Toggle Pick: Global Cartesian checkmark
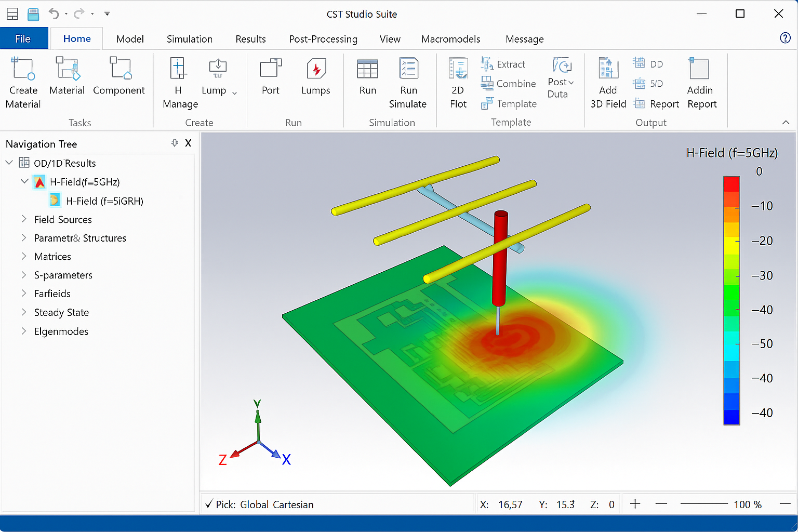This screenshot has height=532, width=798. [209, 504]
